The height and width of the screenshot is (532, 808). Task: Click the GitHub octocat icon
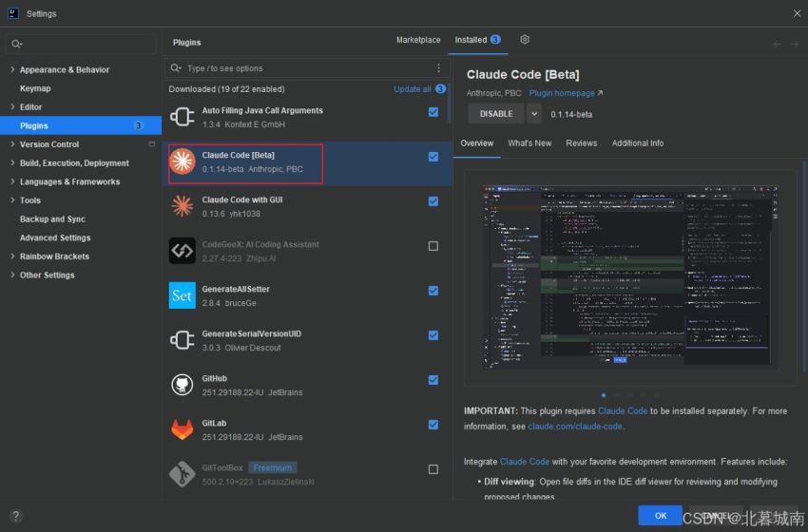pyautogui.click(x=183, y=385)
